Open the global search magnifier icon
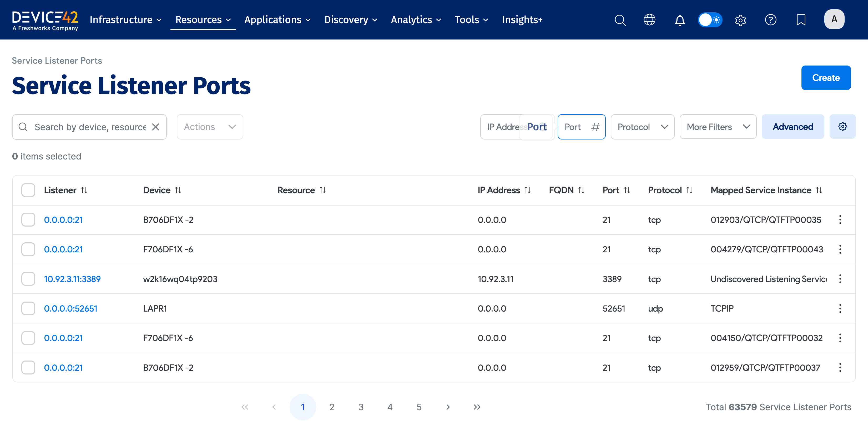Image resolution: width=868 pixels, height=440 pixels. [620, 20]
